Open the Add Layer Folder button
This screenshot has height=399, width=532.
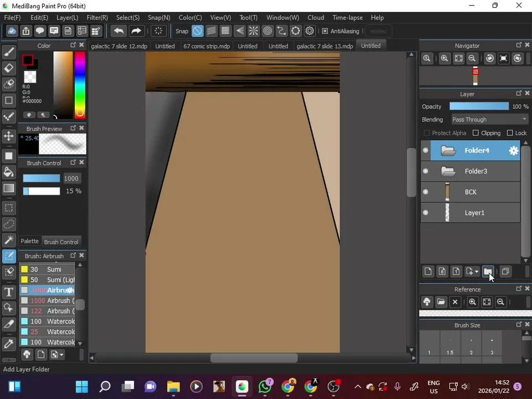(488, 272)
